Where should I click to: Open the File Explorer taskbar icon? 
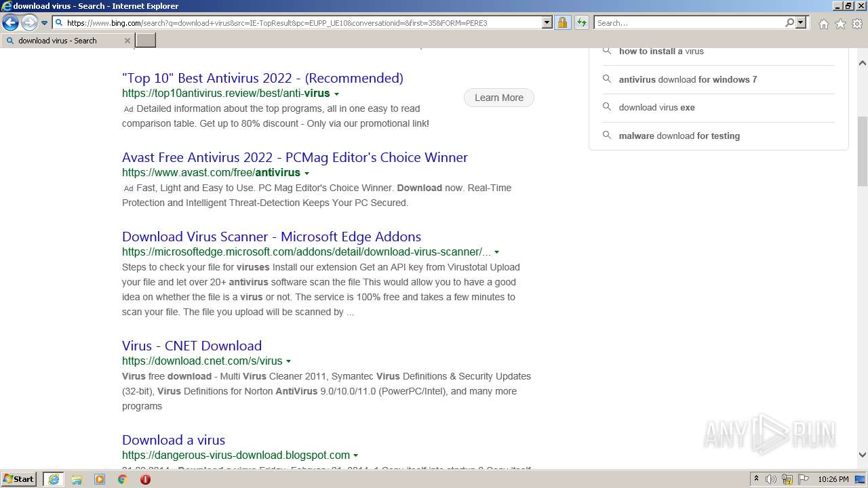(77, 479)
